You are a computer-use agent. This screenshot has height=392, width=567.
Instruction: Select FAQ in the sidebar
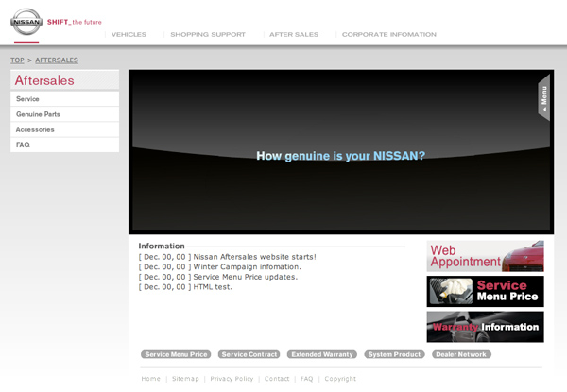pyautogui.click(x=24, y=145)
